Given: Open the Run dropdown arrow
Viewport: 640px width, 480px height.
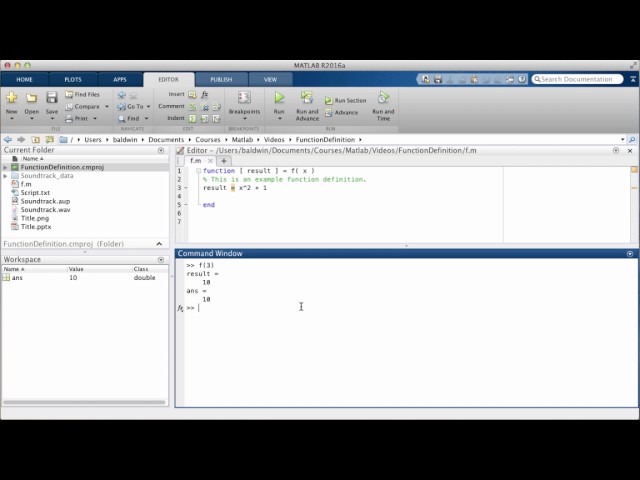Looking at the screenshot, I should click(x=279, y=119).
